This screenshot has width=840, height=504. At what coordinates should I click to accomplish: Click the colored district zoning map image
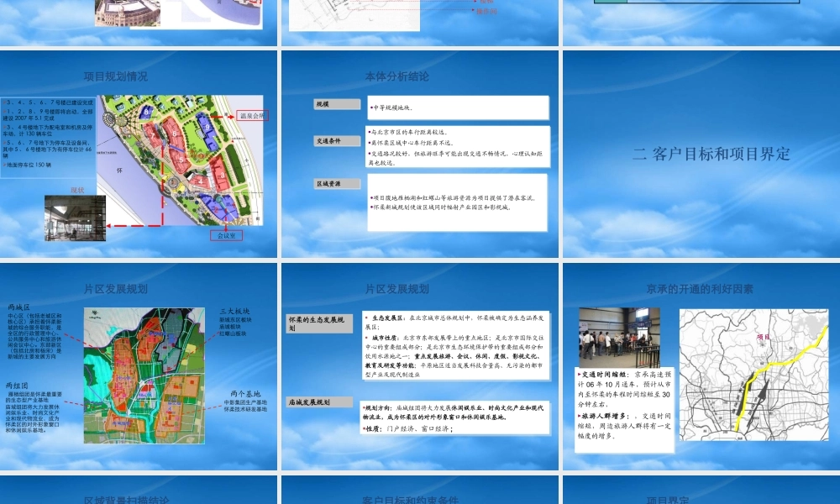point(144,375)
